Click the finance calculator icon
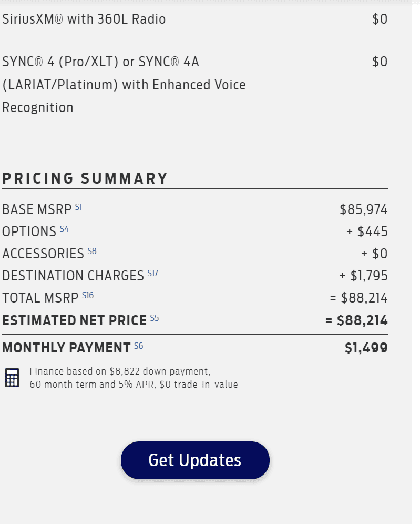This screenshot has height=524, width=420. point(12,378)
